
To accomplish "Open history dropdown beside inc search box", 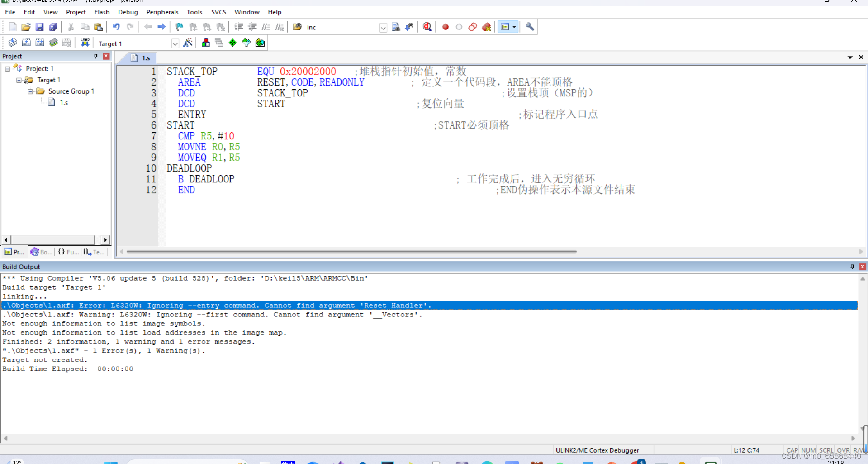I will (383, 28).
